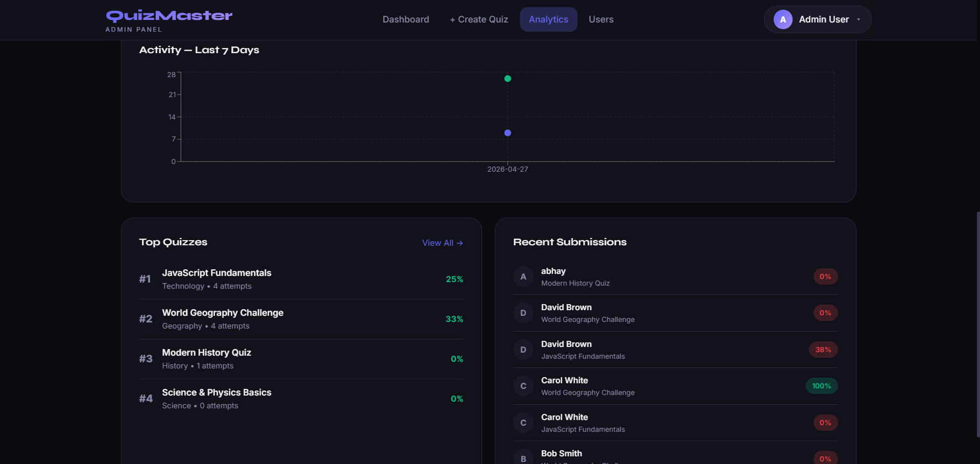Click Bob Smith's avatar icon

coord(523,458)
